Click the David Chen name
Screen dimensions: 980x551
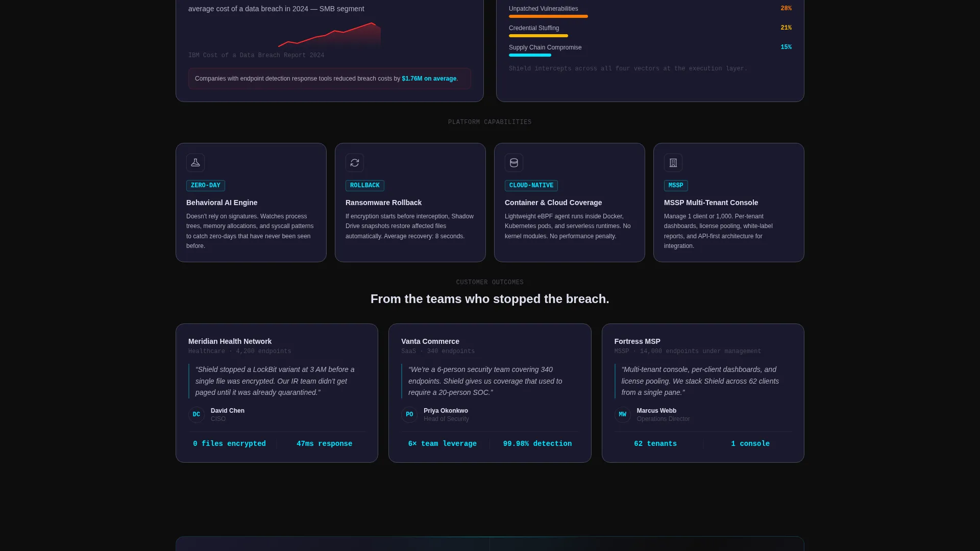pos(228,411)
